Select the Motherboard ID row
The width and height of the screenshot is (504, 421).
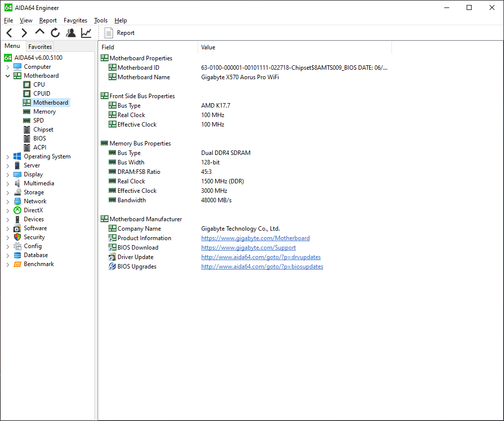(x=245, y=68)
